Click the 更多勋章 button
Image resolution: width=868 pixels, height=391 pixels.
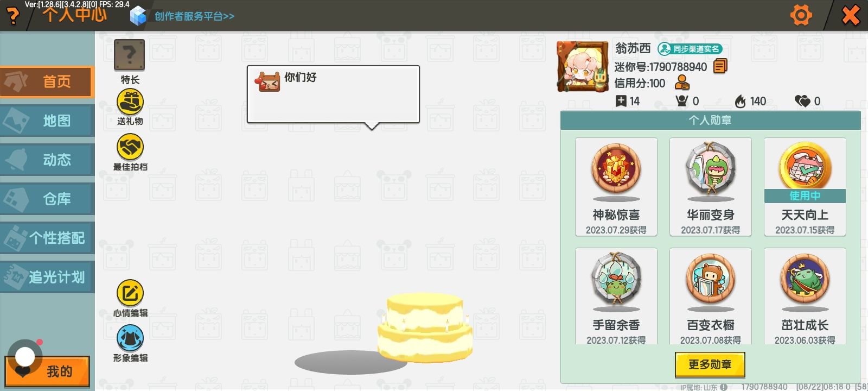tap(710, 364)
